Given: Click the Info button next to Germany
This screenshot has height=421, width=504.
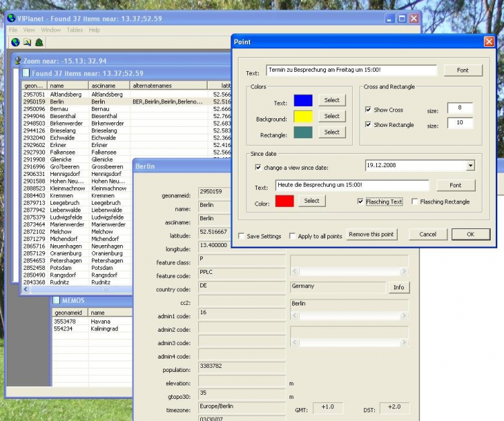Looking at the screenshot, I should 398,287.
